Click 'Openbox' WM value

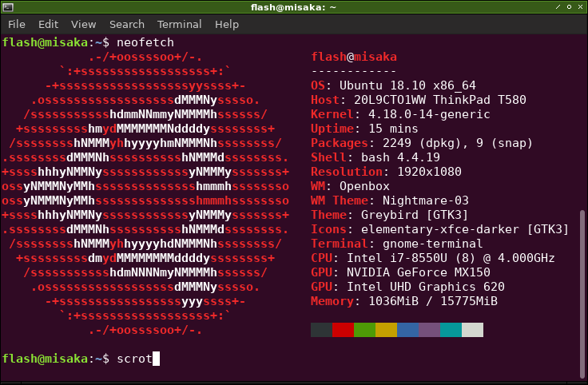coord(364,186)
